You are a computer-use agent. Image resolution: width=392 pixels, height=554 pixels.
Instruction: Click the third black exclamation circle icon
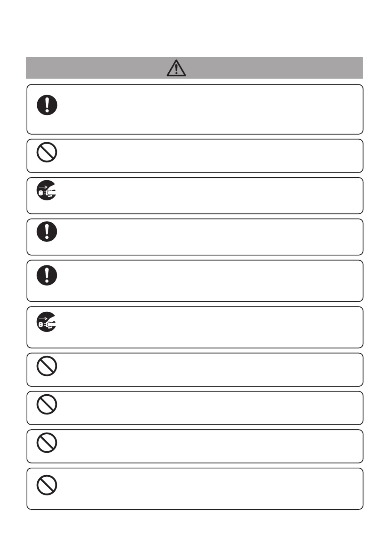(x=47, y=275)
